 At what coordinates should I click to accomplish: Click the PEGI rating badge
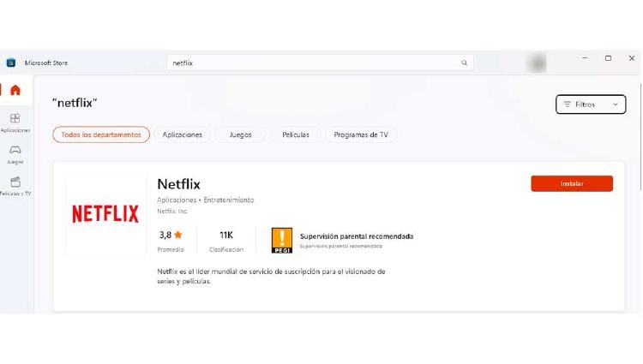point(282,241)
